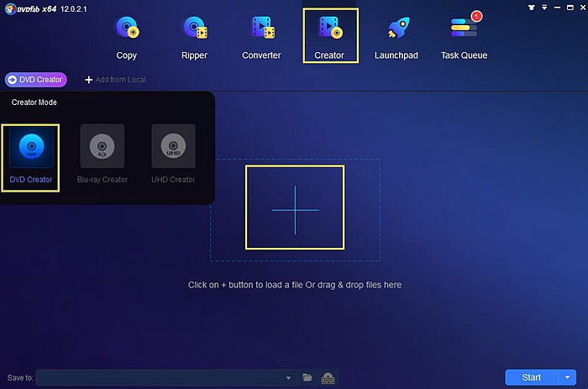Click Add from Local
The height and width of the screenshot is (389, 588).
tap(115, 80)
